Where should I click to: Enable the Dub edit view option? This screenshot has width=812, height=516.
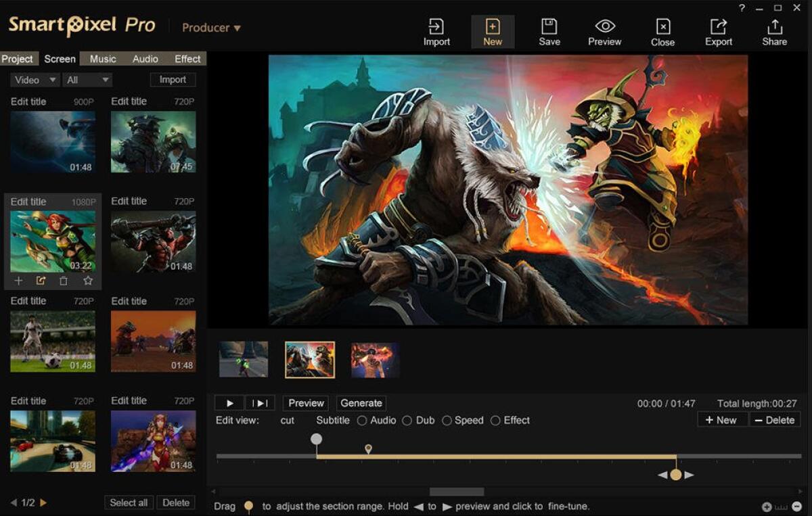tap(406, 420)
